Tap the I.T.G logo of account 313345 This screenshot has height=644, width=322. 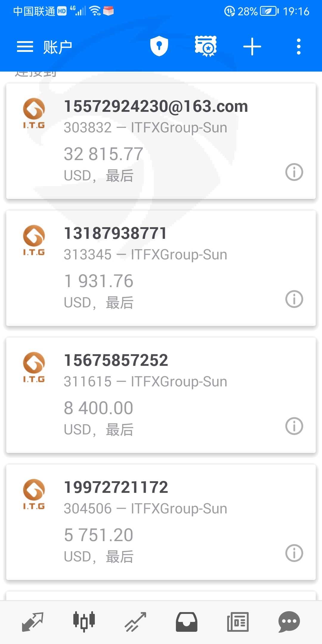[34, 240]
